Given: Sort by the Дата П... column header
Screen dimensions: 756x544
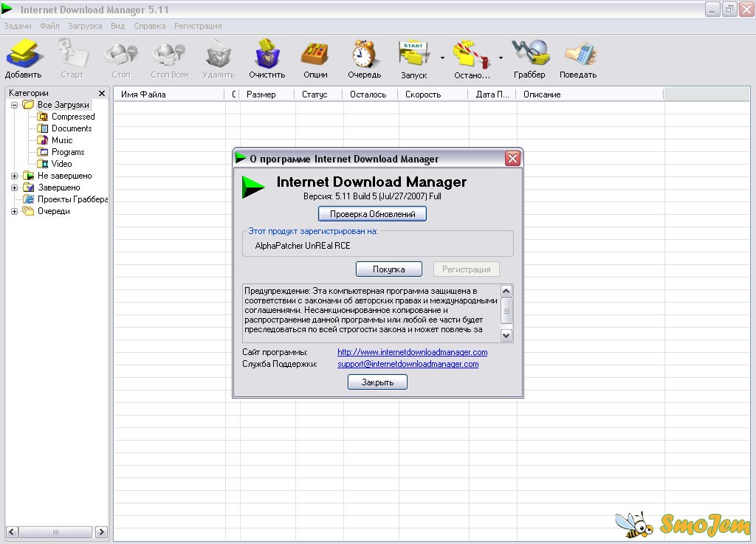Looking at the screenshot, I should pos(492,94).
